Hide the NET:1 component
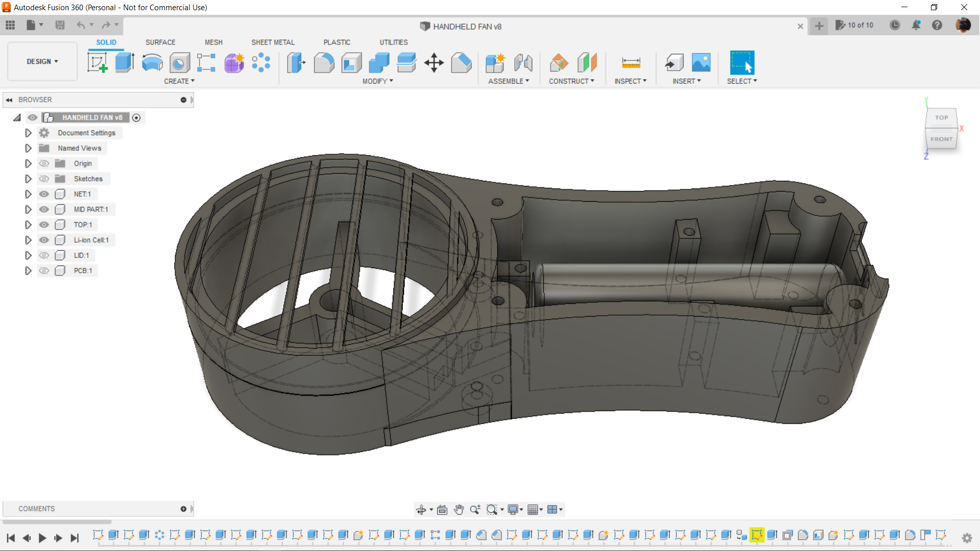 pyautogui.click(x=44, y=194)
